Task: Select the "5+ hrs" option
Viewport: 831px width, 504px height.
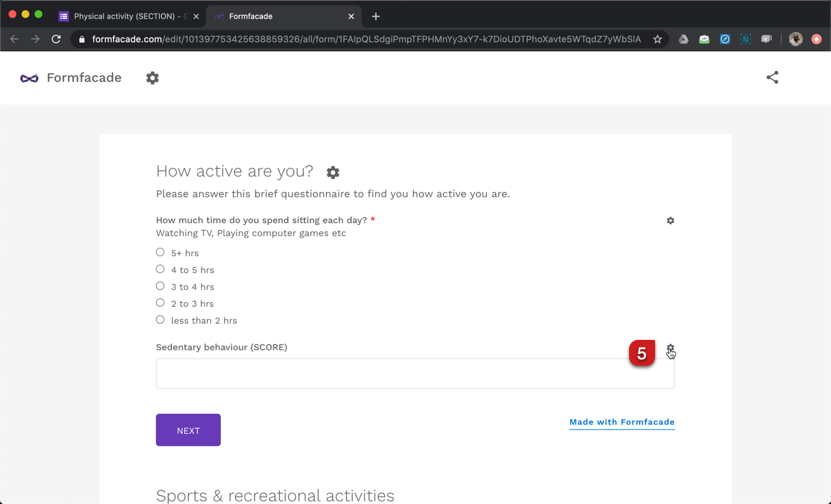Action: point(160,252)
